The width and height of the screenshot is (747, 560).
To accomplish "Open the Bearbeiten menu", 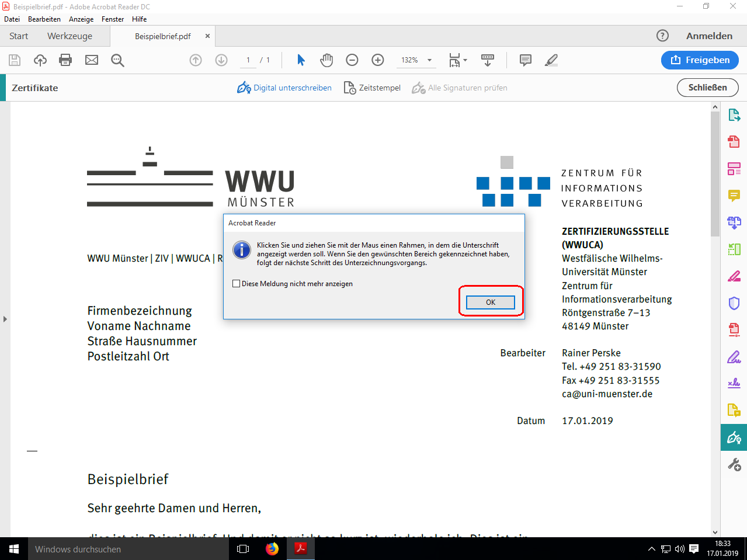I will 44,19.
